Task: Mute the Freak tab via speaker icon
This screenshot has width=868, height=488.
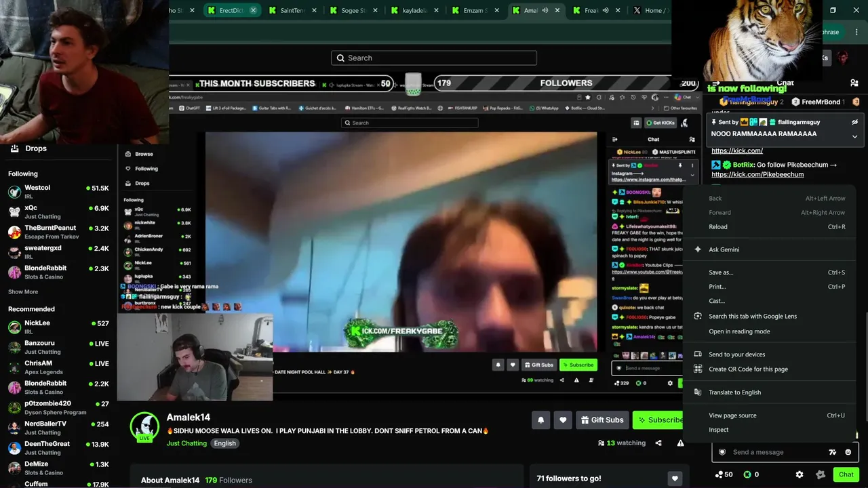Action: 606,10
